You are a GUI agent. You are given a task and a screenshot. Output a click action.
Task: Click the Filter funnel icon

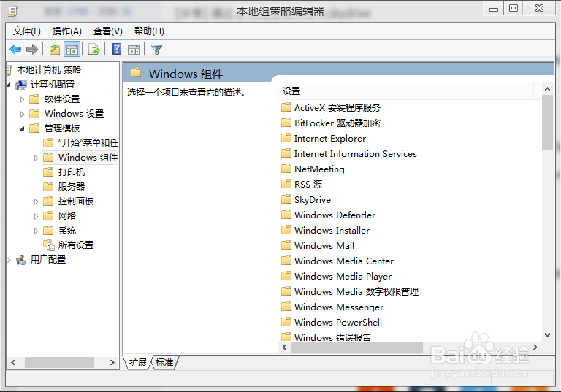click(x=157, y=50)
